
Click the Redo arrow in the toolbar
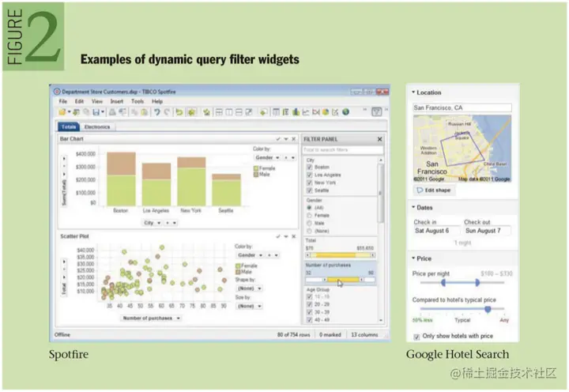pyautogui.click(x=167, y=112)
